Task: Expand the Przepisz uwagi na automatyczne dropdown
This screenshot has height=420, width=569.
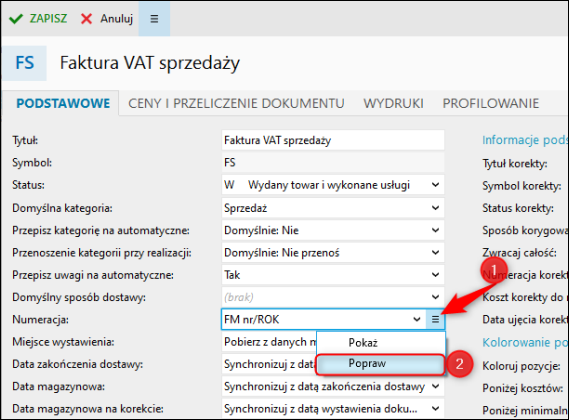Action: click(435, 275)
